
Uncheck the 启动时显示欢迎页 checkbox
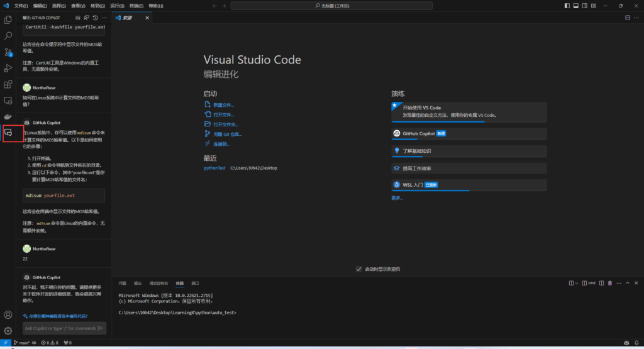pyautogui.click(x=358, y=269)
